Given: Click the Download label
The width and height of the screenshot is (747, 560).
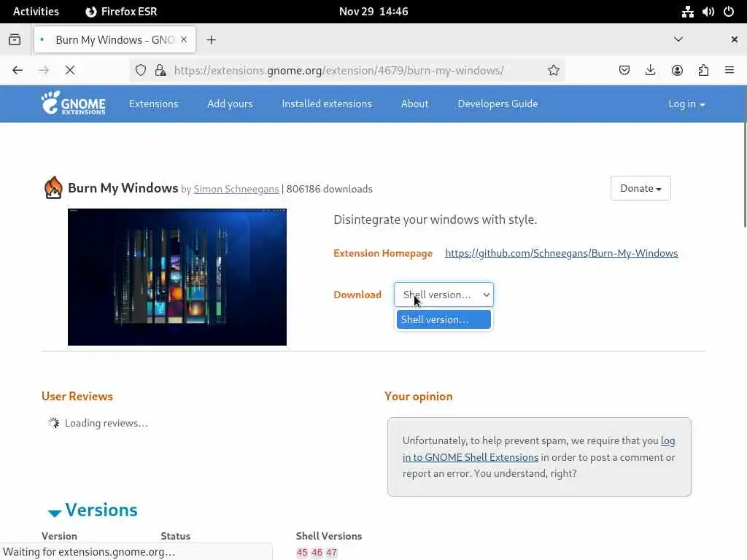Looking at the screenshot, I should point(357,295).
